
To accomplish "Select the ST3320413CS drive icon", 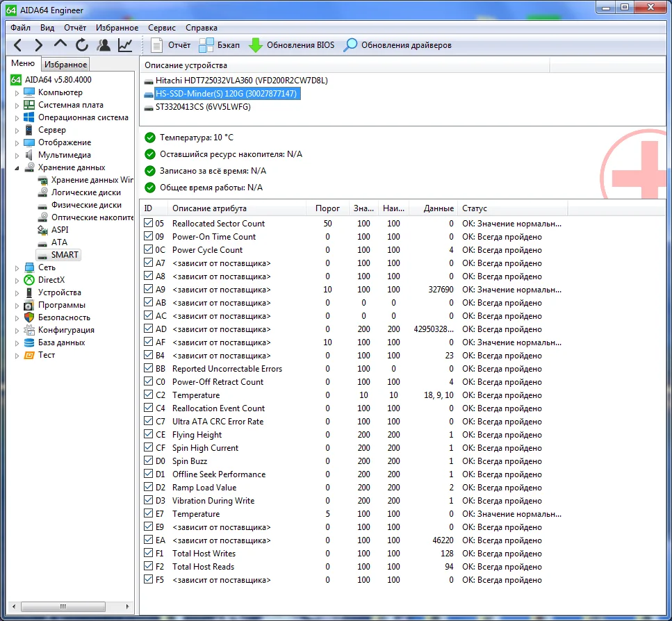I will pyautogui.click(x=149, y=108).
